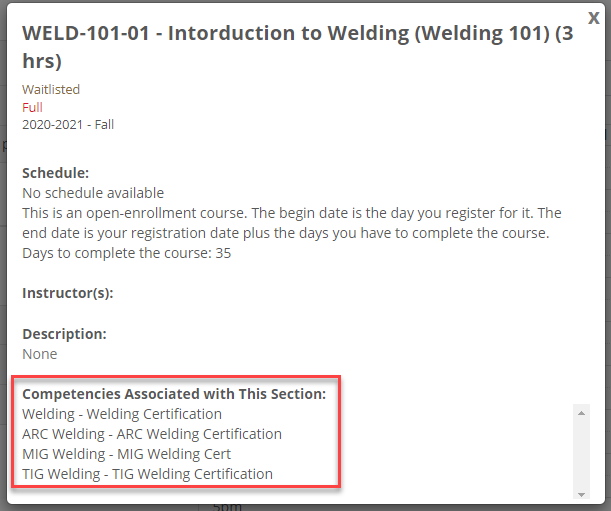Viewport: 611px width, 511px height.
Task: Click the scrollbar up arrow
Action: [580, 410]
